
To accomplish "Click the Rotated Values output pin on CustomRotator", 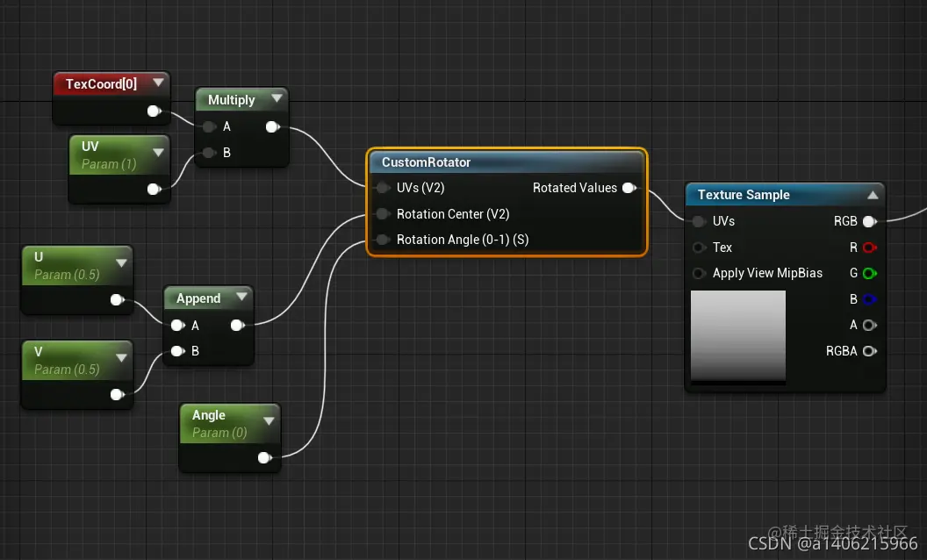I will tap(629, 187).
